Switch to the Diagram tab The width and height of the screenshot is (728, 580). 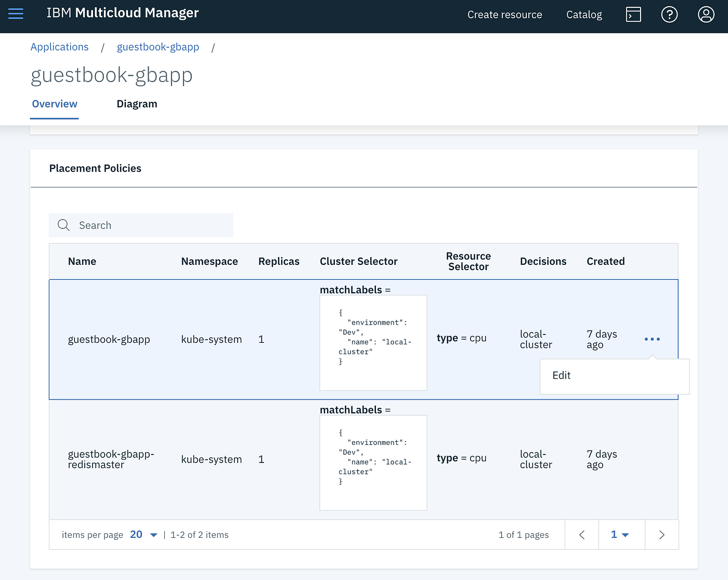pos(137,104)
